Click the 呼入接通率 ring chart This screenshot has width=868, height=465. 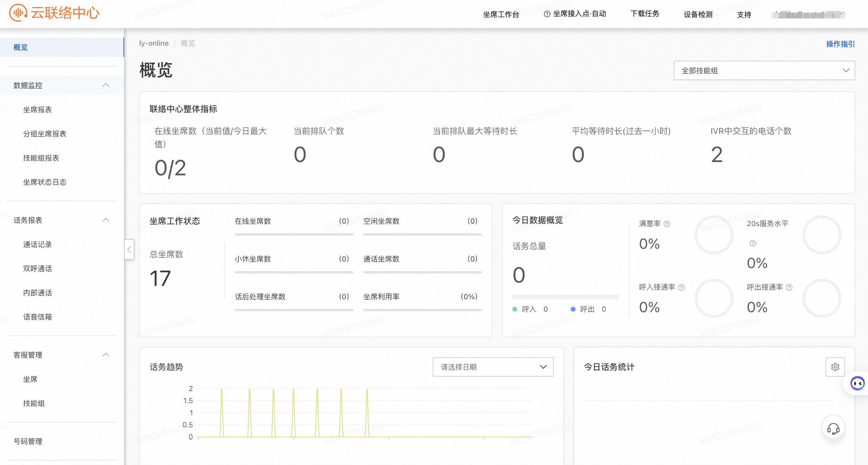714,298
